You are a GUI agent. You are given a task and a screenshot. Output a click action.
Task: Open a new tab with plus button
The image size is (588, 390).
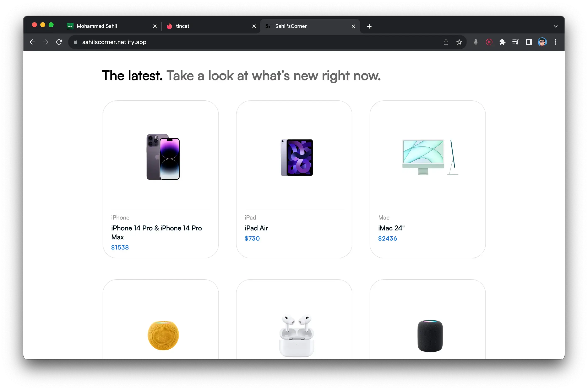[369, 26]
